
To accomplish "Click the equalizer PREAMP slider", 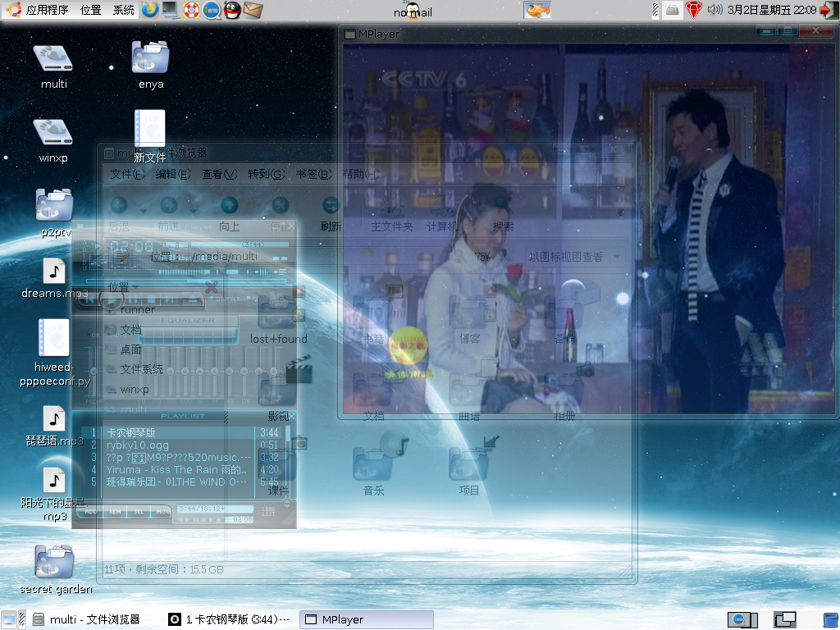I will pos(94,372).
